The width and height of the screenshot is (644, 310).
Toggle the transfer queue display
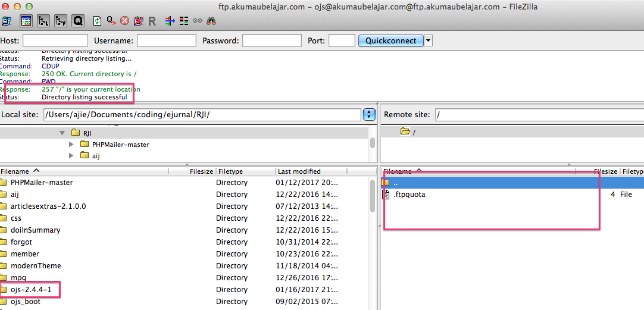78,21
